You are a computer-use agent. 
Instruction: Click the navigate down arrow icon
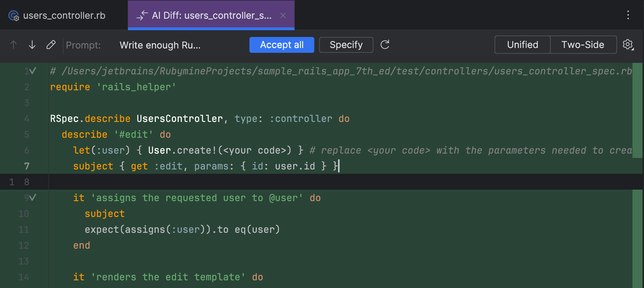(32, 44)
